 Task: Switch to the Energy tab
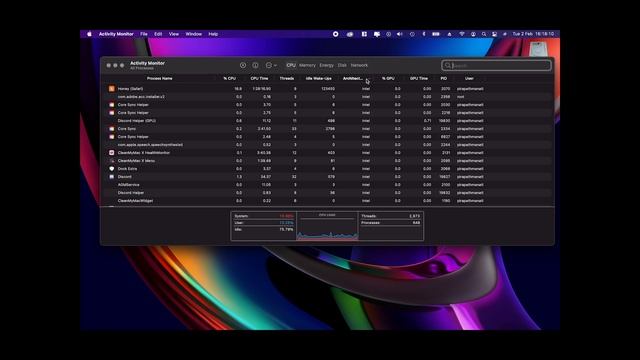(x=327, y=65)
